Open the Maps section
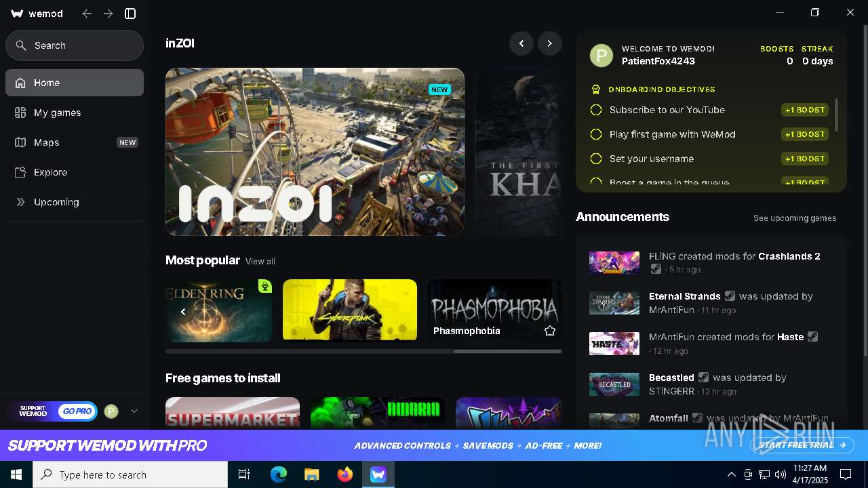 (75, 142)
